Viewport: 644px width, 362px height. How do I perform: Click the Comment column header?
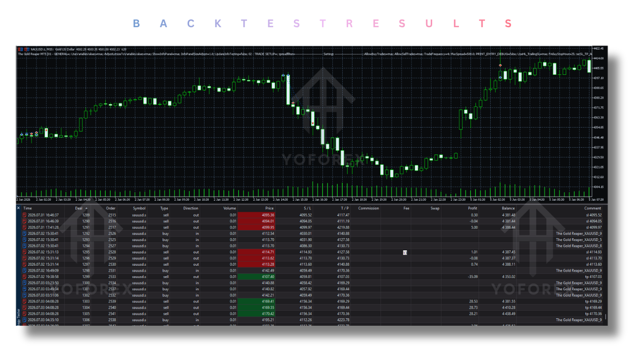(593, 208)
